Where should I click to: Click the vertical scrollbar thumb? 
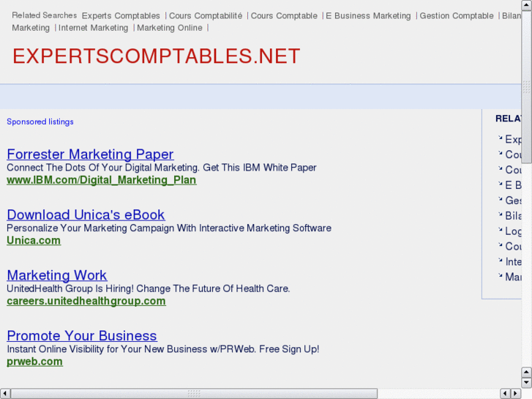pos(526,88)
